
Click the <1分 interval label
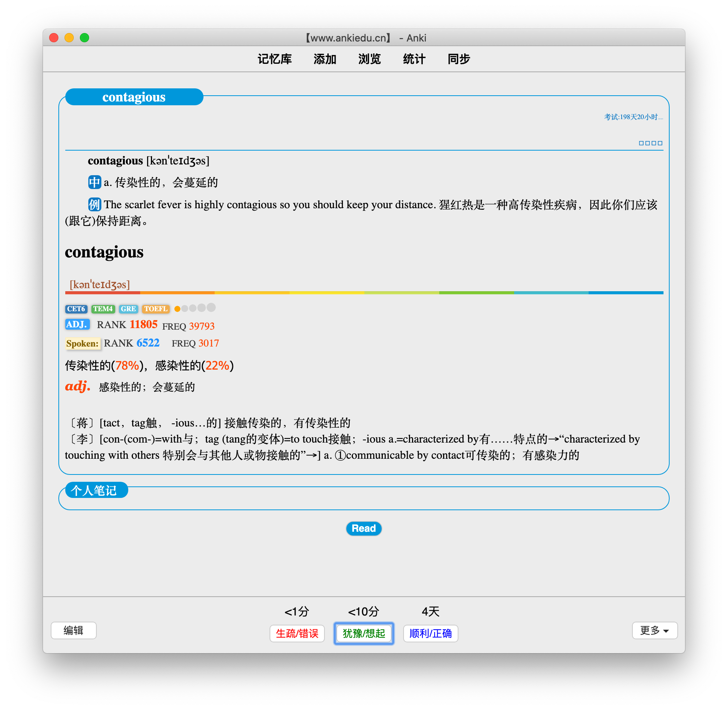tap(297, 611)
